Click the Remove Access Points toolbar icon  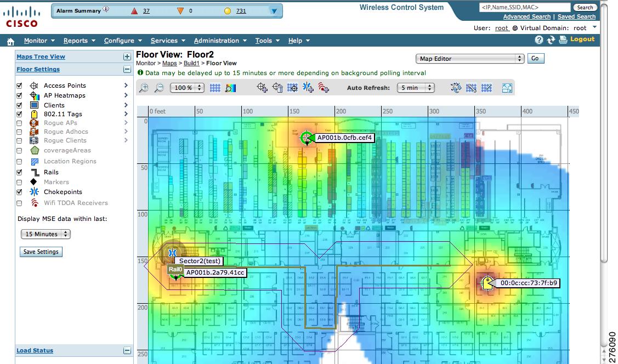[277, 88]
